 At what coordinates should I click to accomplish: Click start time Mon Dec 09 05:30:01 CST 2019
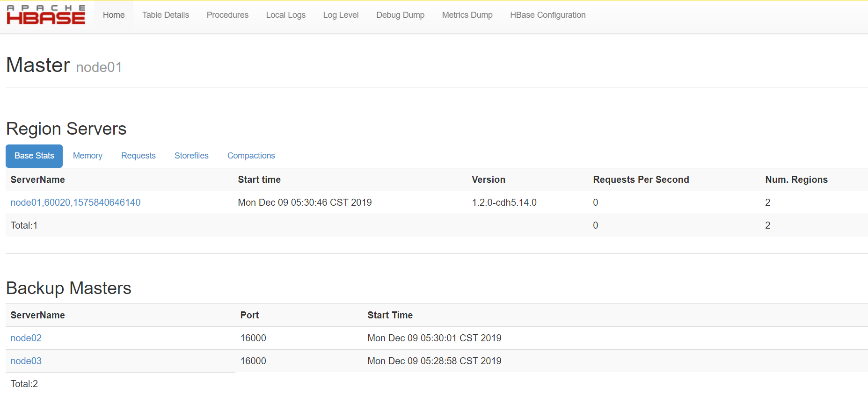pos(434,338)
